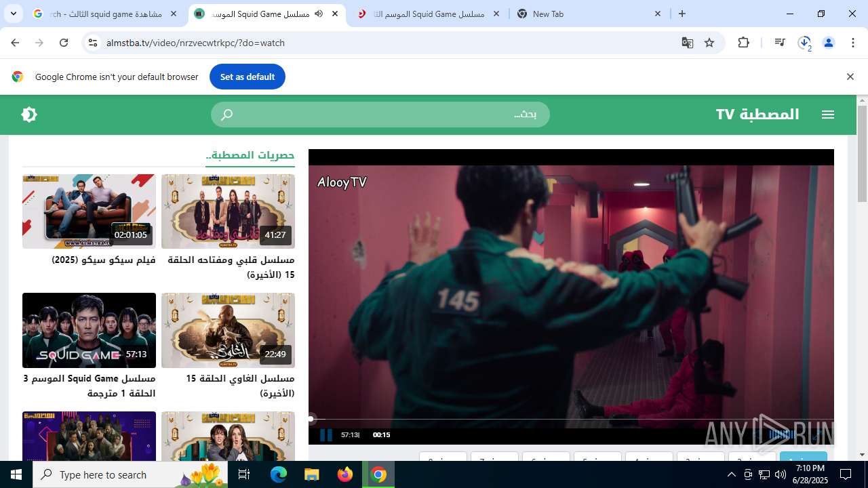Open the قلبي ومفتاحه 41:27 thumbnail
This screenshot has width=868, height=488.
228,211
